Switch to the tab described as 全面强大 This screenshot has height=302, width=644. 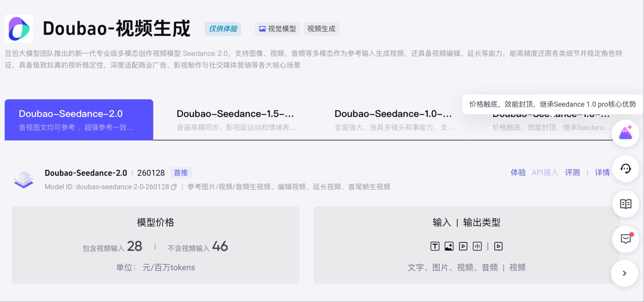394,120
